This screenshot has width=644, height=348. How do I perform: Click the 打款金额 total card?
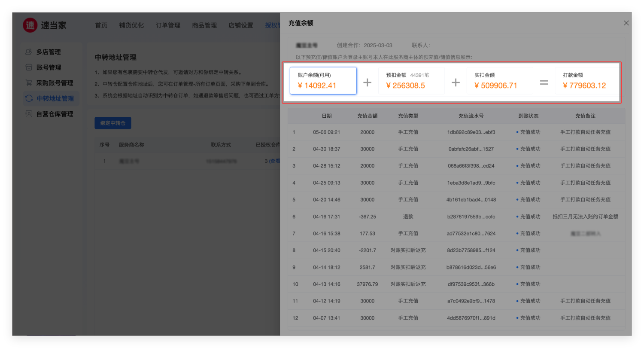tap(587, 81)
